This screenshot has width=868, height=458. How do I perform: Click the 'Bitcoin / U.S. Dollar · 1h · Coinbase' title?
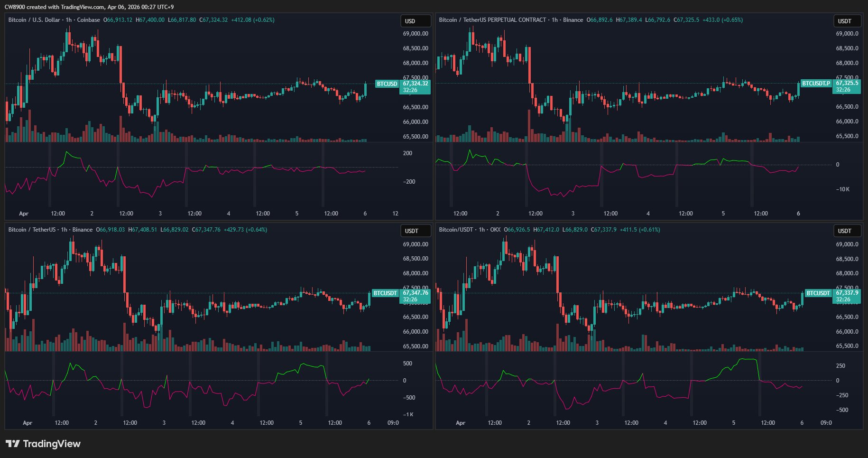coord(54,20)
